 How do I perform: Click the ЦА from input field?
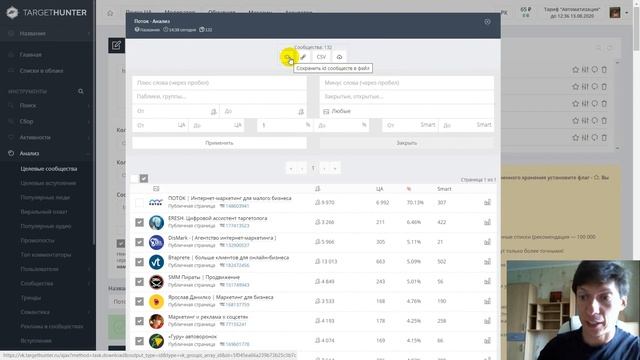[160, 125]
